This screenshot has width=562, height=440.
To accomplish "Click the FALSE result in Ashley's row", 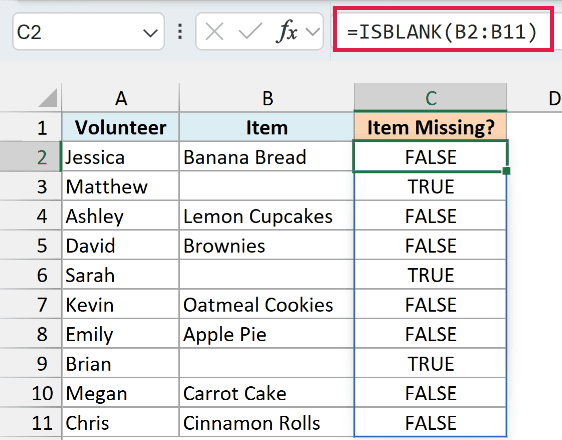I will click(x=430, y=216).
